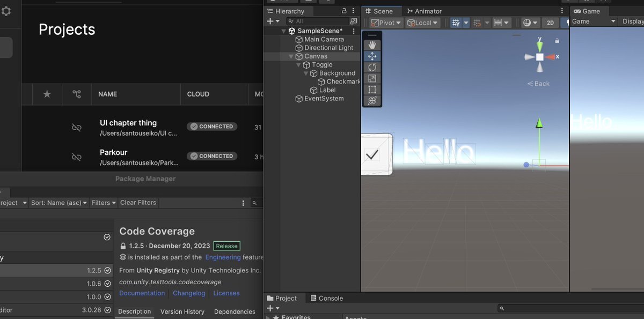The image size is (644, 319).
Task: Select the Scale tool in Scene overlay
Action: click(372, 78)
